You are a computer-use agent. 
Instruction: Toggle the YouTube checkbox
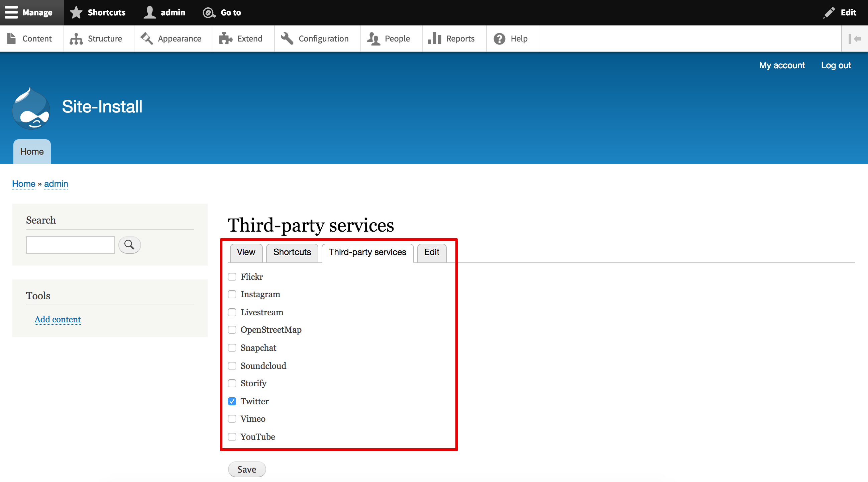[232, 437]
